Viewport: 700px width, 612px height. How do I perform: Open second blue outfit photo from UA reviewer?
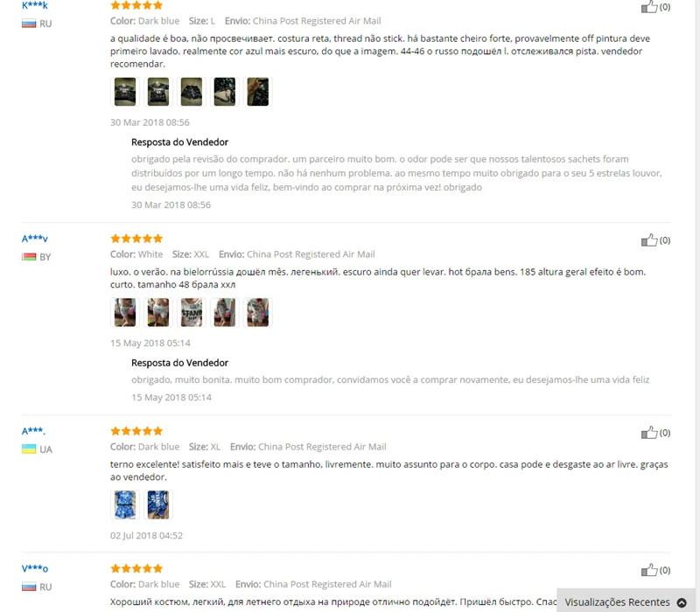point(158,504)
